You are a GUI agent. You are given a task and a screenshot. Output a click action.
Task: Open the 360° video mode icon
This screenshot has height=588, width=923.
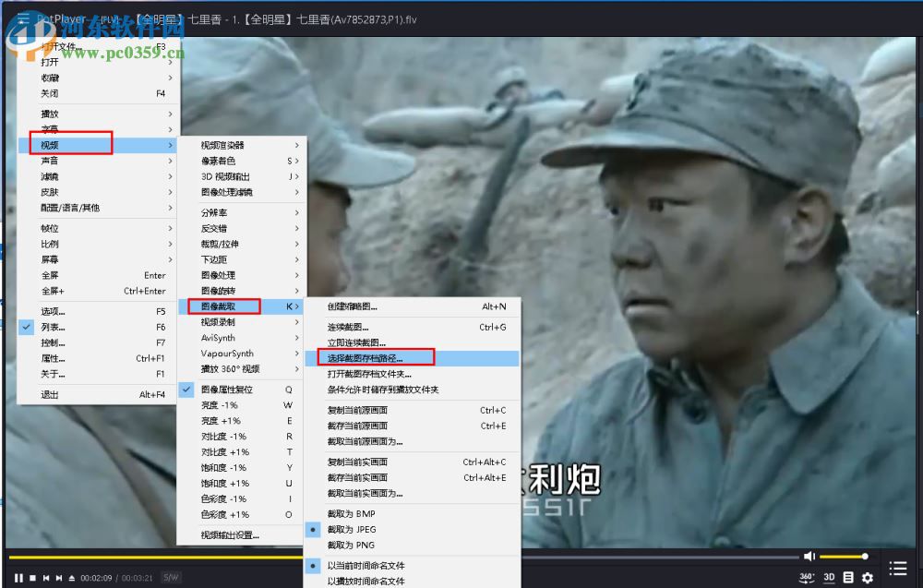[x=806, y=576]
